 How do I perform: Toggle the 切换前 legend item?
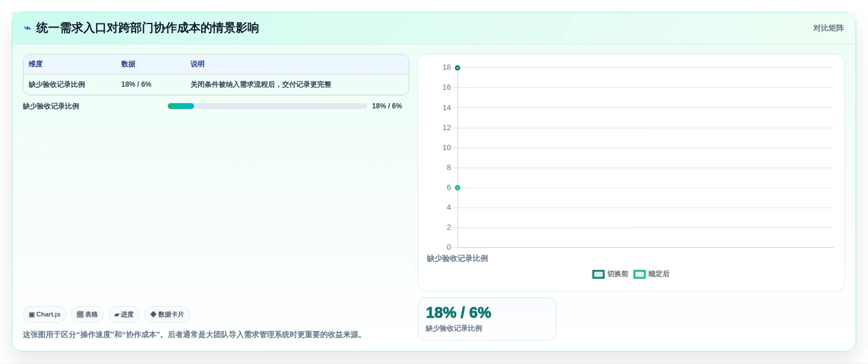610,274
